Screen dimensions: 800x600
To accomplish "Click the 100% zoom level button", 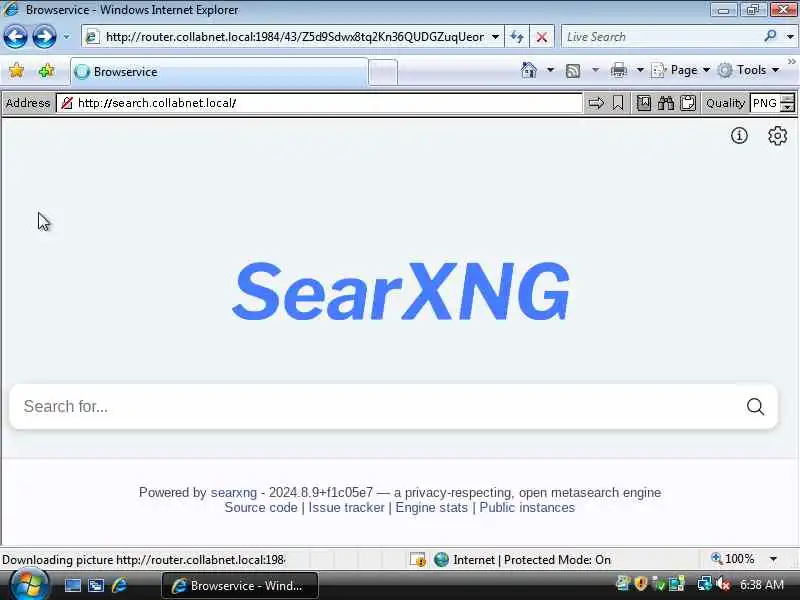I will [733, 559].
